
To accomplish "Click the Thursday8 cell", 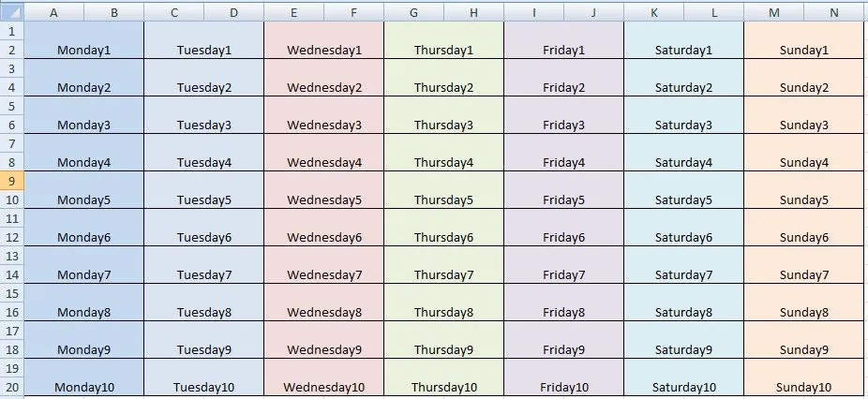I will pos(444,303).
